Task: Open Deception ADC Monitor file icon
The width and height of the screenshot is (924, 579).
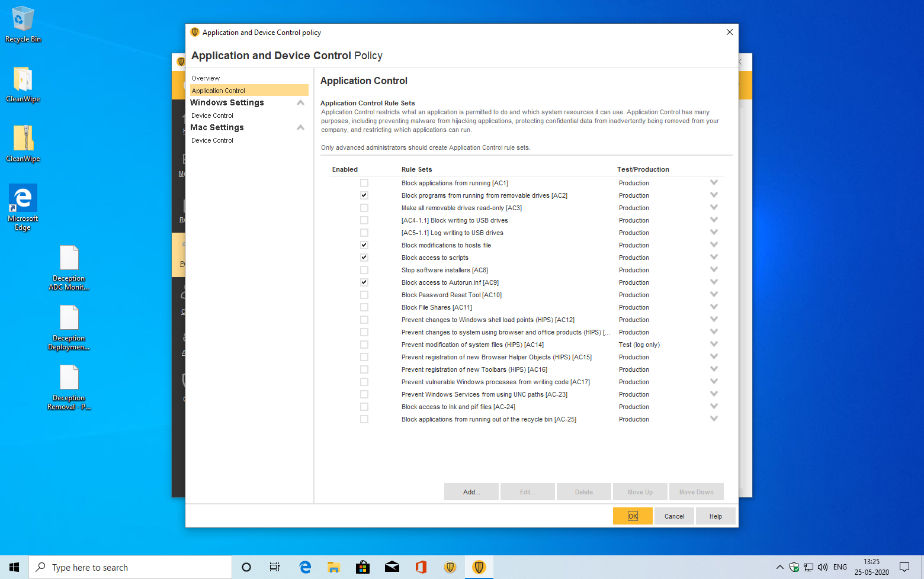Action: (69, 268)
